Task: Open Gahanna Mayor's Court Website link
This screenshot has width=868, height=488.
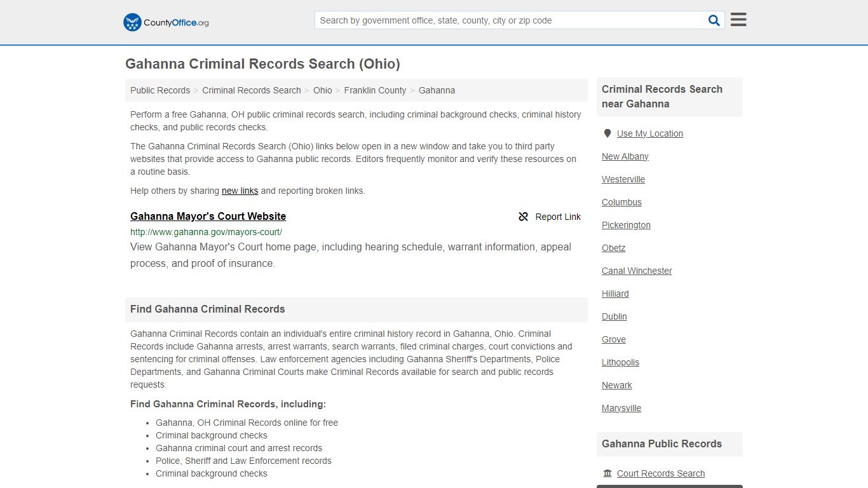Action: (208, 216)
